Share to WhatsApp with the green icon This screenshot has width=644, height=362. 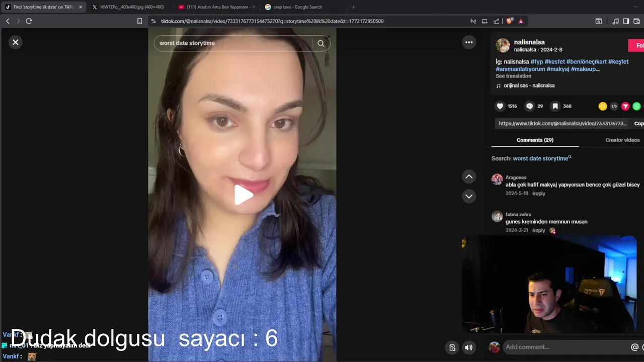[637, 106]
